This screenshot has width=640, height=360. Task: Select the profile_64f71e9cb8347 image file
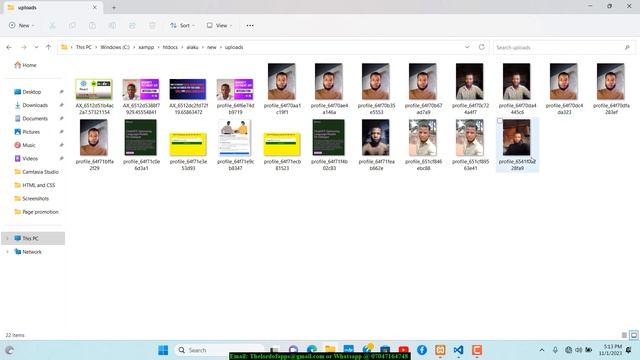tap(235, 145)
